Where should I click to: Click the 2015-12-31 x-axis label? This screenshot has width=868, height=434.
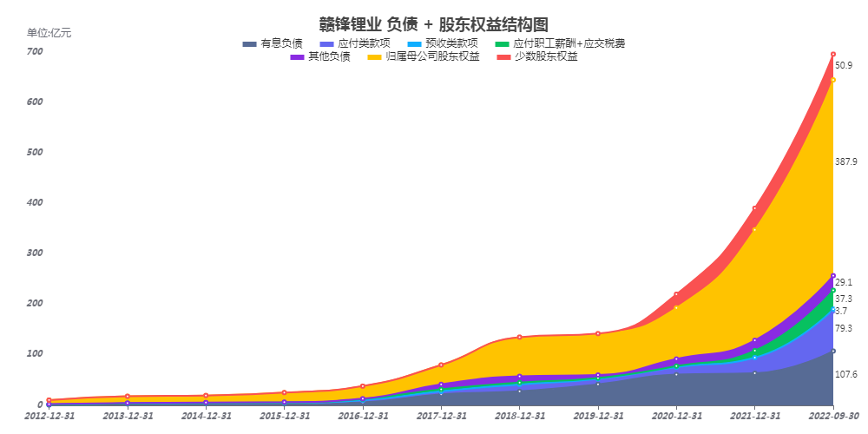tap(285, 416)
